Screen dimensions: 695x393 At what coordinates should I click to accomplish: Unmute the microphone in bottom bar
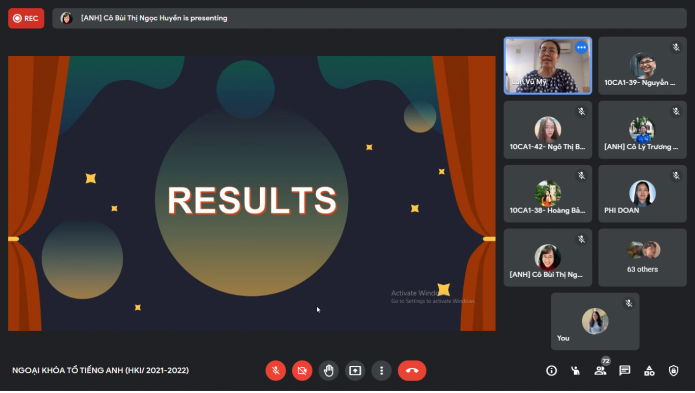tap(275, 370)
